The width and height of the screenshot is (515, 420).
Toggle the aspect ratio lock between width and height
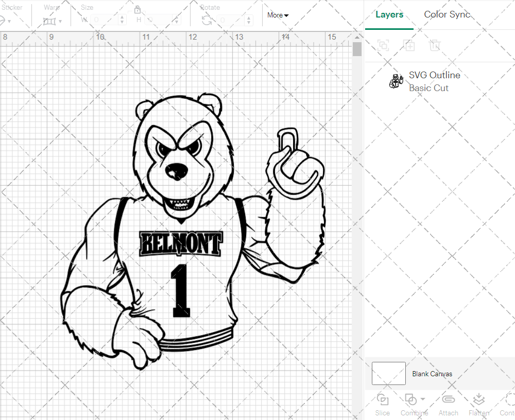pos(138,10)
